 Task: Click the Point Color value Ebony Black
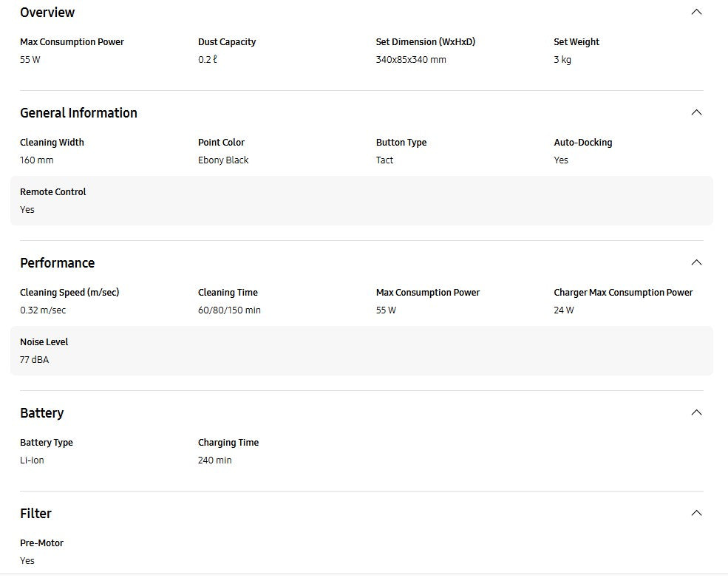[223, 160]
